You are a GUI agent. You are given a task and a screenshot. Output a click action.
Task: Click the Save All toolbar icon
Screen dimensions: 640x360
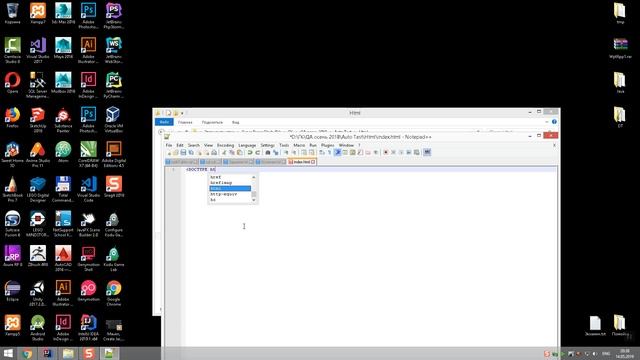(191, 152)
